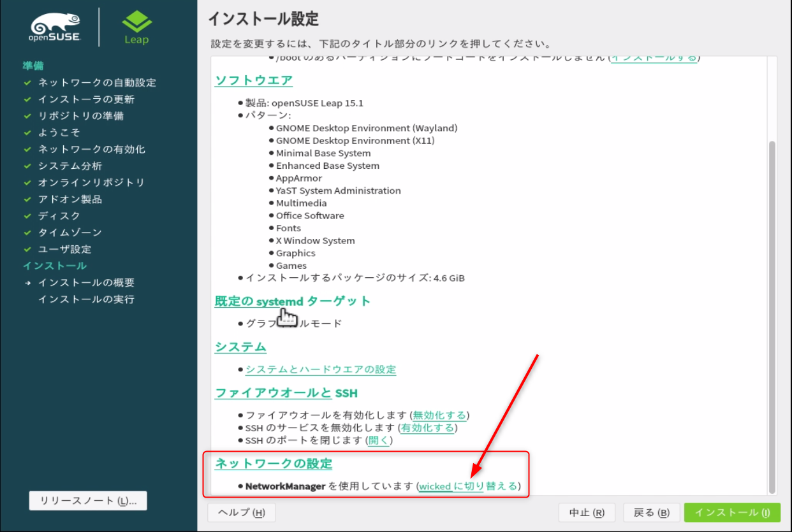
Task: Select アドオン製品 step in sidebar
Action: coord(70,199)
